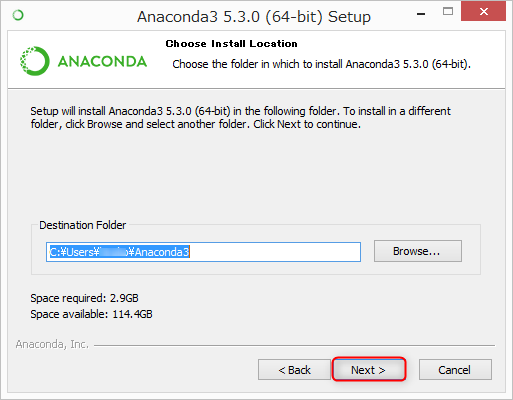Screen dimensions: 513x400
Task: Cancel the Anaconda3 setup
Action: (x=455, y=370)
